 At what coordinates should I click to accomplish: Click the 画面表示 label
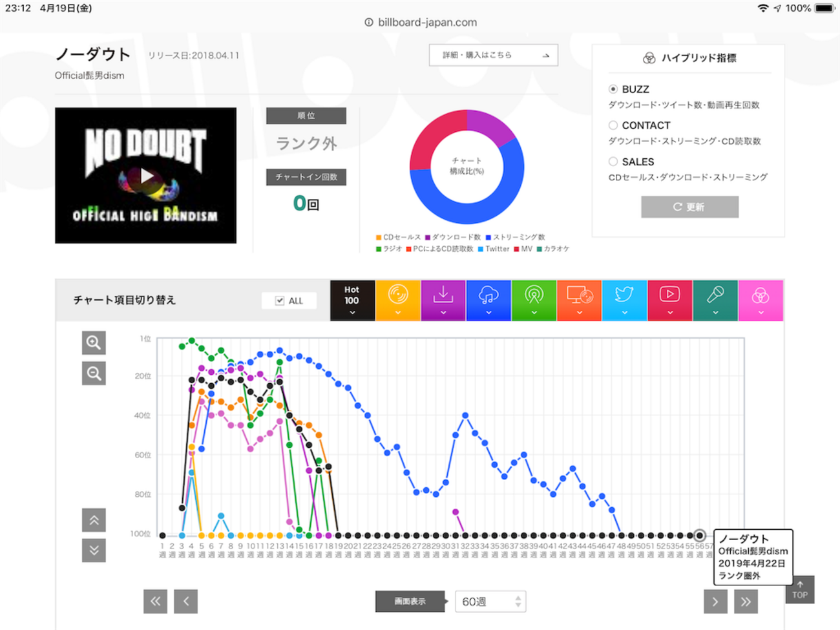pyautogui.click(x=410, y=602)
